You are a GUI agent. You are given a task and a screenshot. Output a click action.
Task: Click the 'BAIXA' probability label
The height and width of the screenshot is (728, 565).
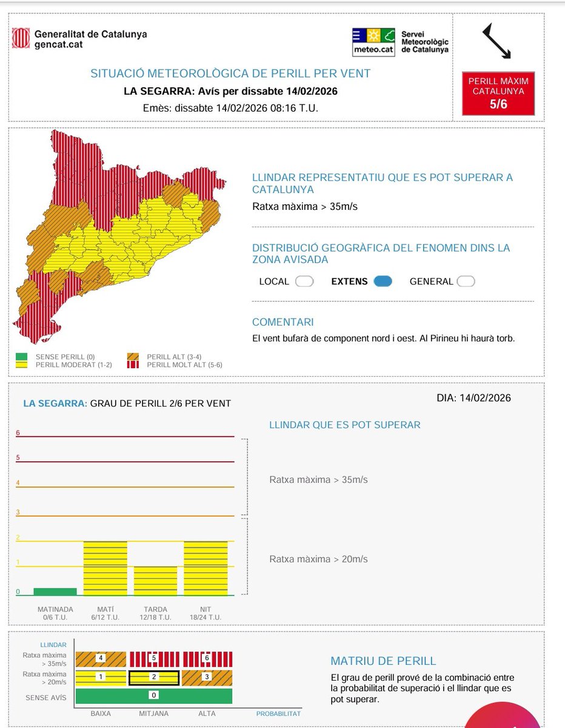100,714
